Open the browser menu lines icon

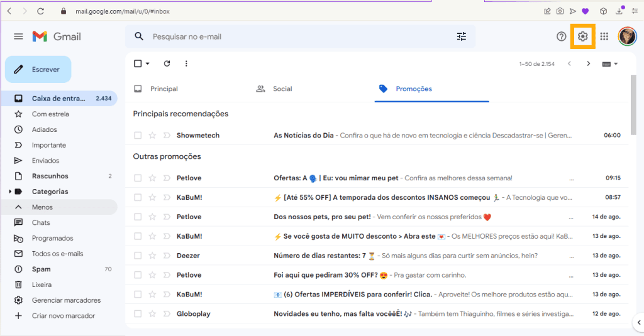635,11
